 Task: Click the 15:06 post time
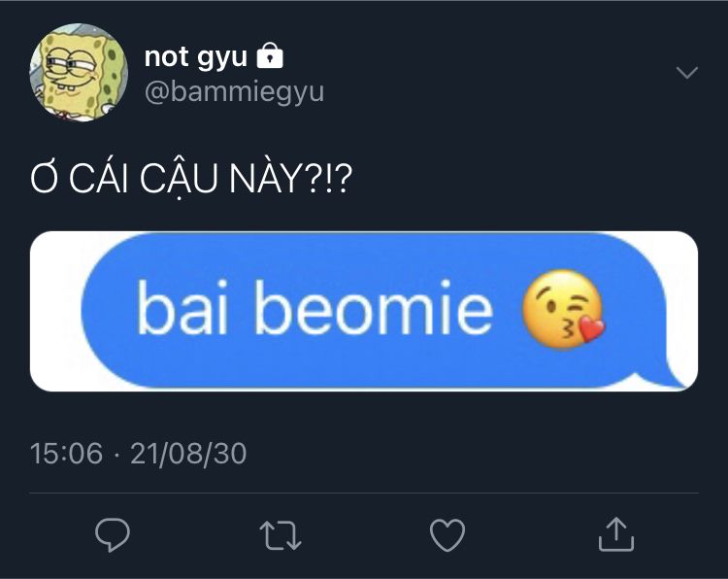tap(66, 453)
